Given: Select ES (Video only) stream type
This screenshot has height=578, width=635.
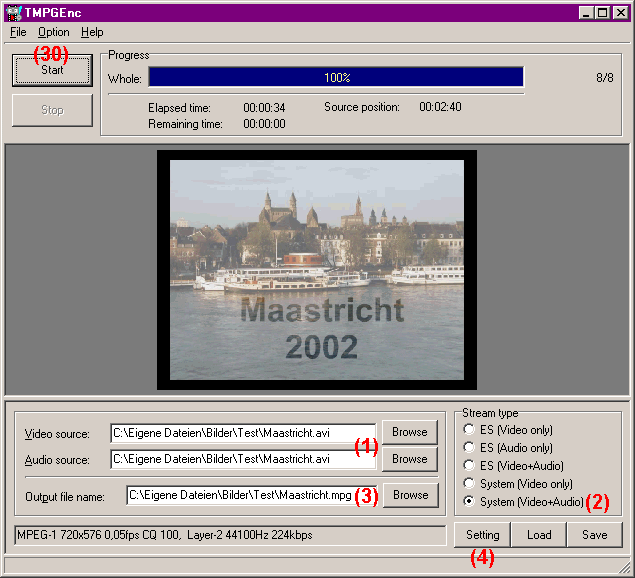Looking at the screenshot, I should [x=508, y=430].
